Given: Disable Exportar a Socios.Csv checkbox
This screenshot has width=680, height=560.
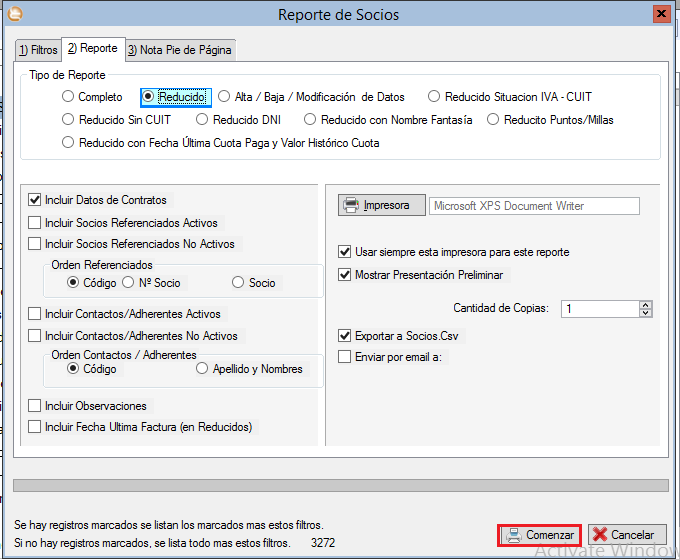Looking at the screenshot, I should (x=346, y=336).
